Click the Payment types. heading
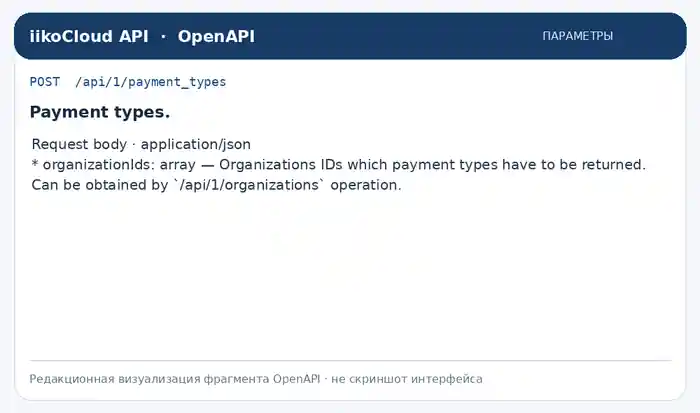Screen dimensions: 700x413 (x=100, y=112)
